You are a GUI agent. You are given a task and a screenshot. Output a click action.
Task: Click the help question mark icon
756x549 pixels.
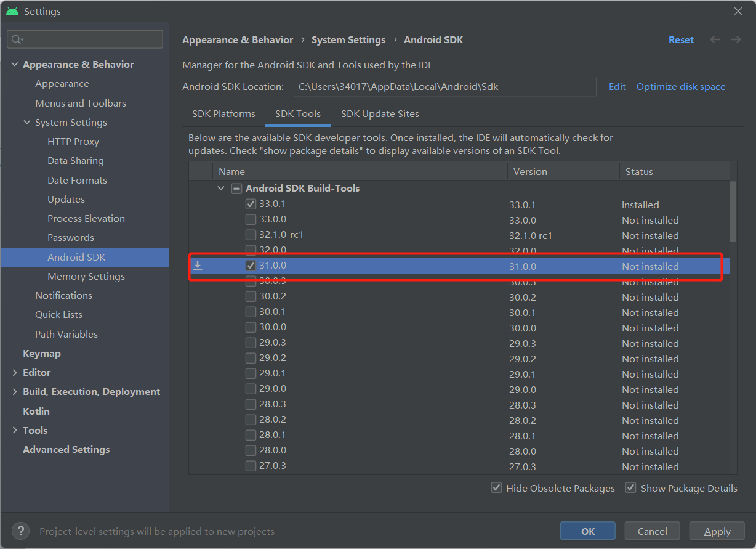[20, 531]
